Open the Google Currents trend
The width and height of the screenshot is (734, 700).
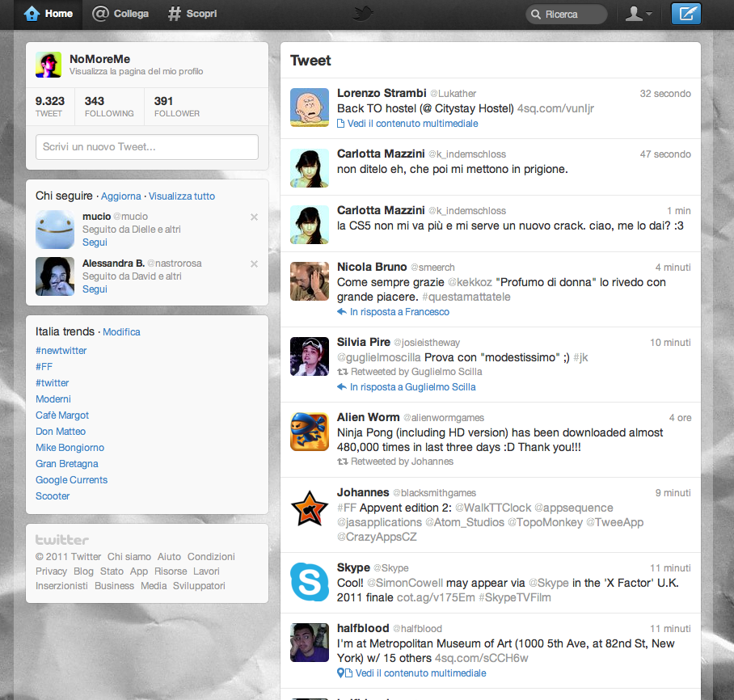coord(72,480)
